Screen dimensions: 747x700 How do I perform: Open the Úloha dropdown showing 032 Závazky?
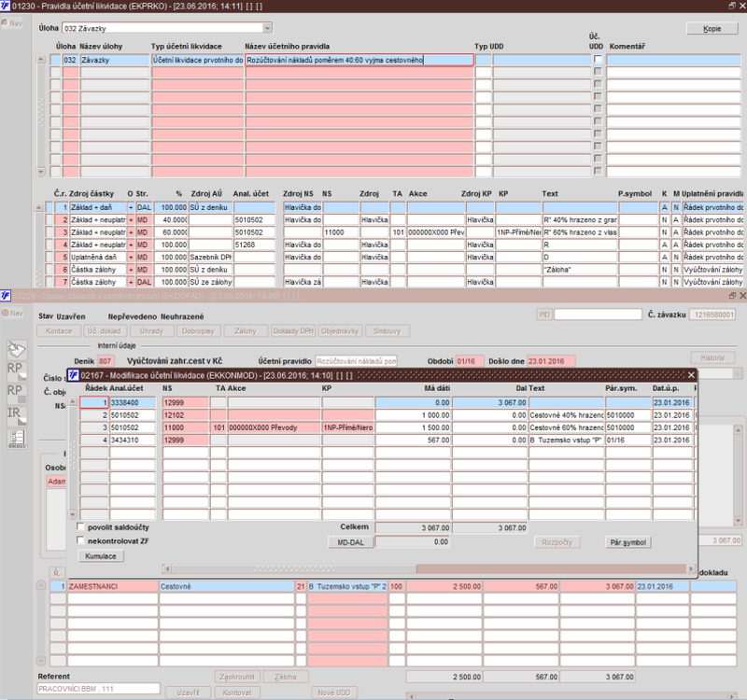pyautogui.click(x=267, y=28)
